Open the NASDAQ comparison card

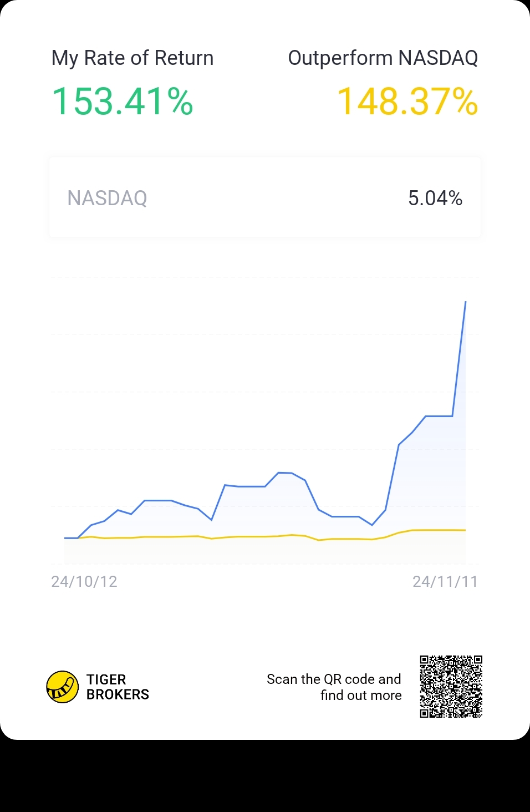(x=265, y=197)
